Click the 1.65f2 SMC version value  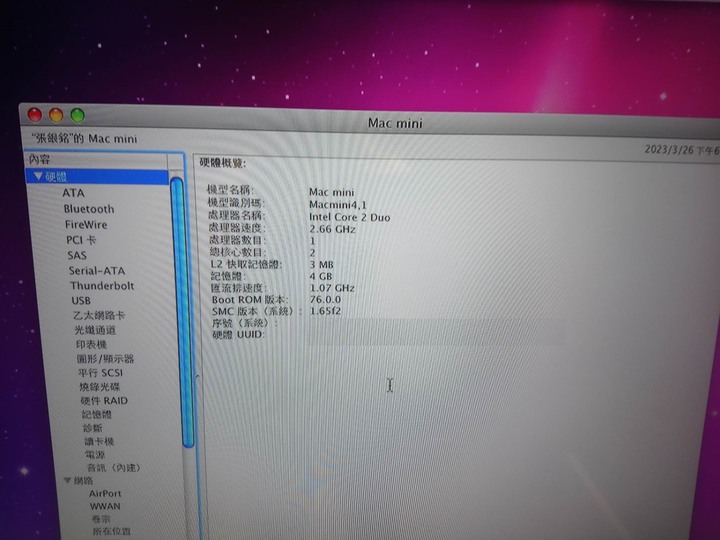326,311
